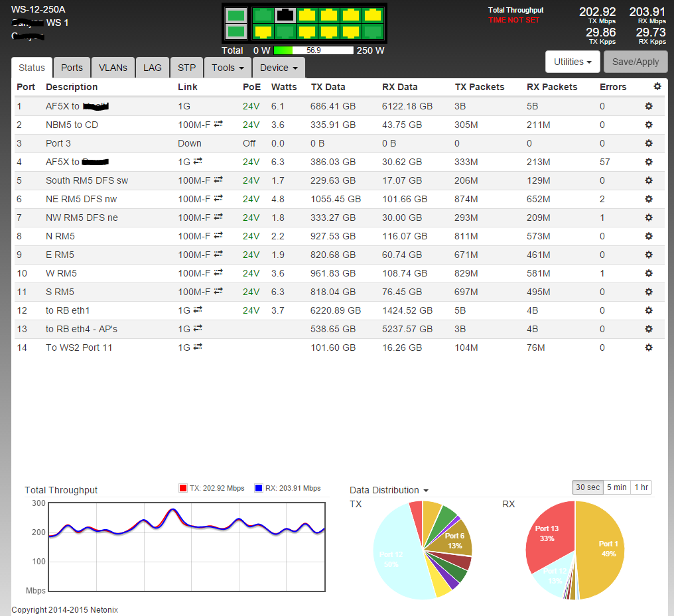This screenshot has height=616, width=674.
Task: Open the Device dropdown menu
Action: point(279,68)
